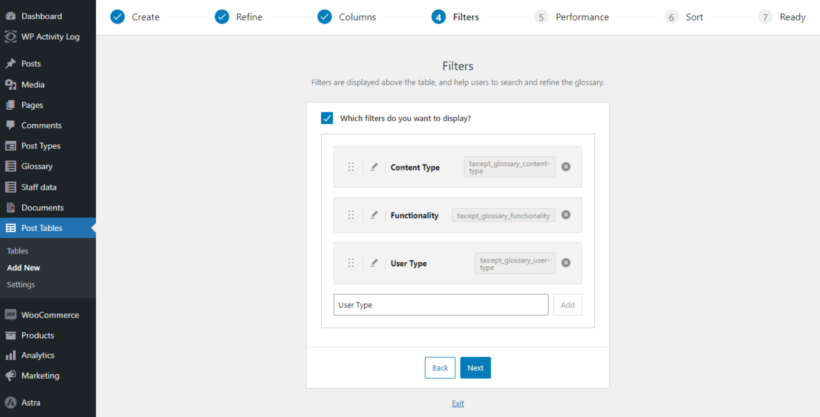Click the bold 'User Type' filter label
The width and height of the screenshot is (820, 417).
click(408, 263)
